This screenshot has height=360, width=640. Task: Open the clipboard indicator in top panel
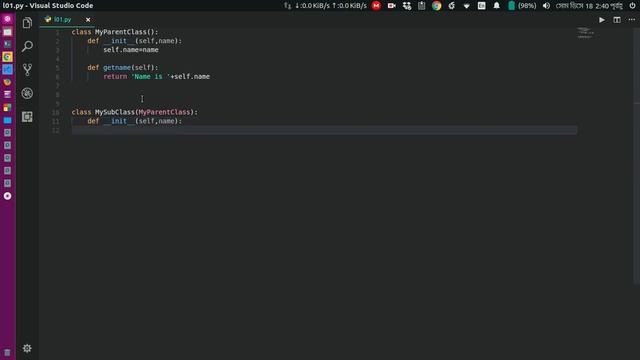point(421,6)
